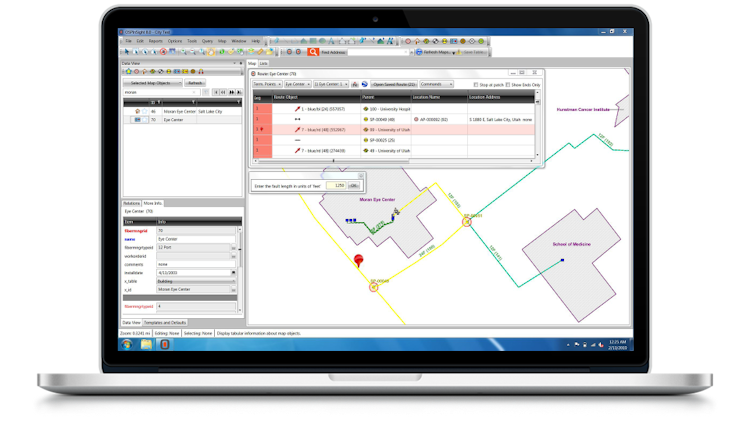Open the Refresh Maps dropdown arrow
The height and width of the screenshot is (422, 750).
453,52
